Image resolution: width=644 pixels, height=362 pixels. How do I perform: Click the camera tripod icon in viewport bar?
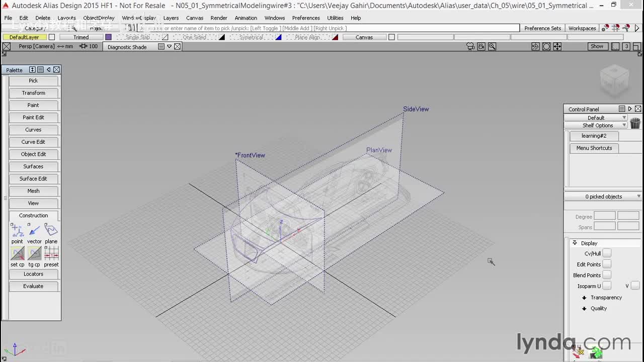tap(470, 46)
